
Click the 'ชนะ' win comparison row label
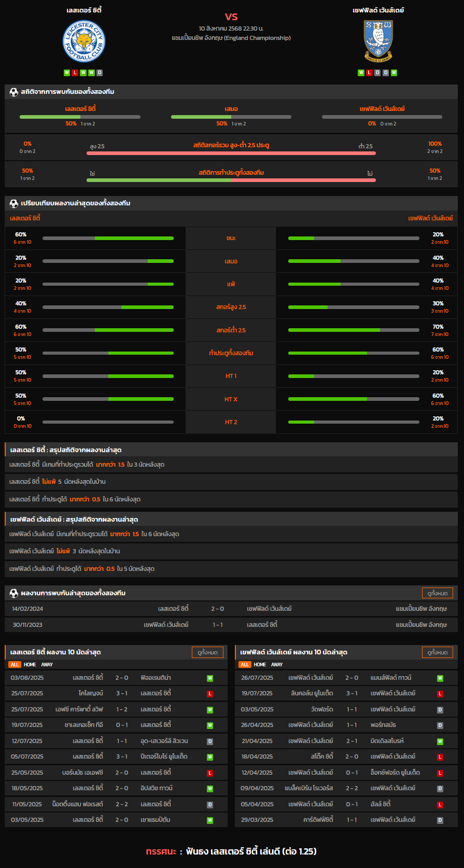click(x=231, y=238)
